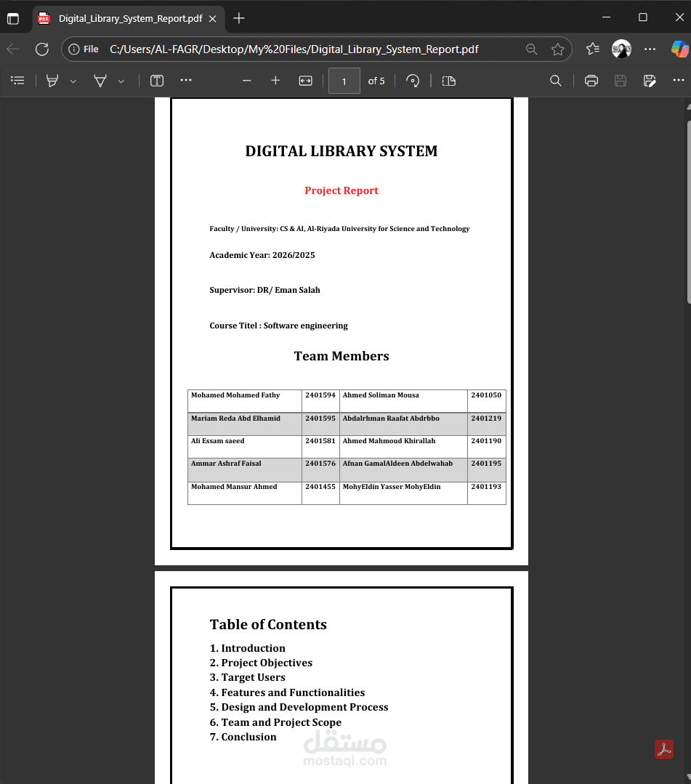Zoom in the PDF page
Viewport: 691px width, 784px height.
pyautogui.click(x=275, y=81)
